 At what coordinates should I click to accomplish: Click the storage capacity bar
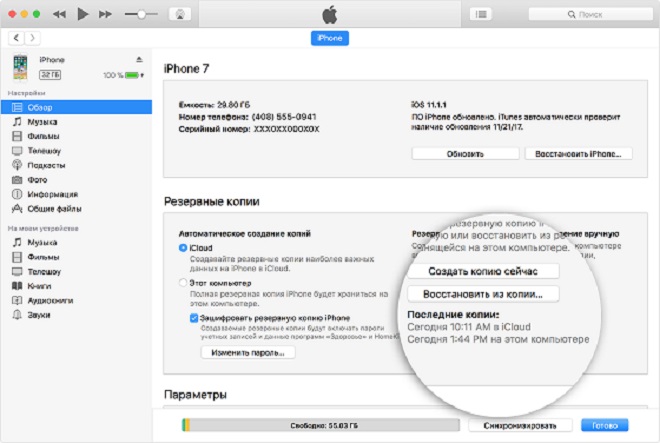[x=321, y=425]
